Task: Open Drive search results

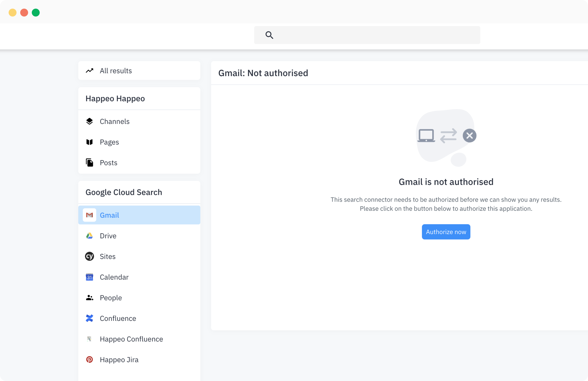Action: [x=139, y=236]
